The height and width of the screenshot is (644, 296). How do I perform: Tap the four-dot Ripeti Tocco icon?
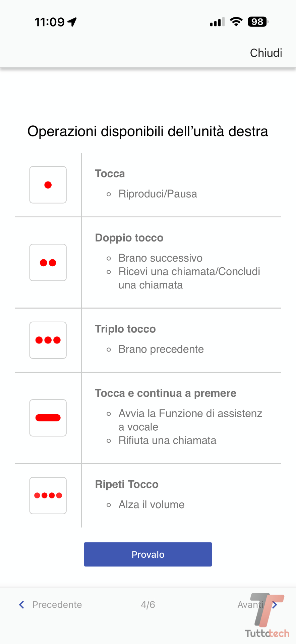pyautogui.click(x=48, y=495)
